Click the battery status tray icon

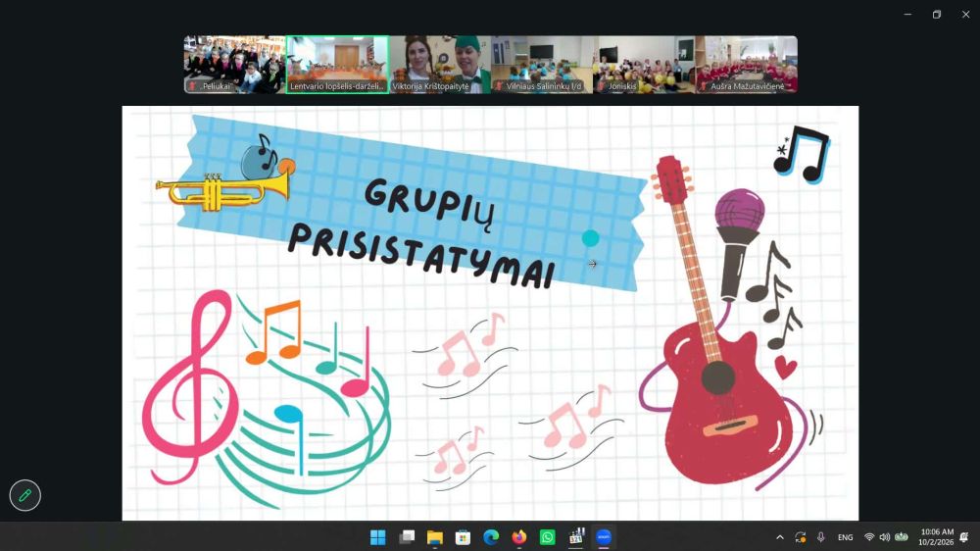pyautogui.click(x=902, y=537)
